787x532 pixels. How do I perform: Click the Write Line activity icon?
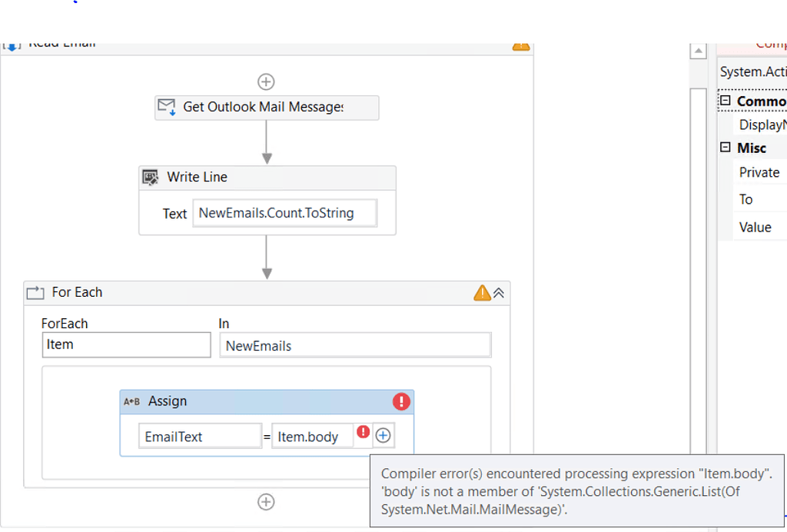click(x=151, y=177)
